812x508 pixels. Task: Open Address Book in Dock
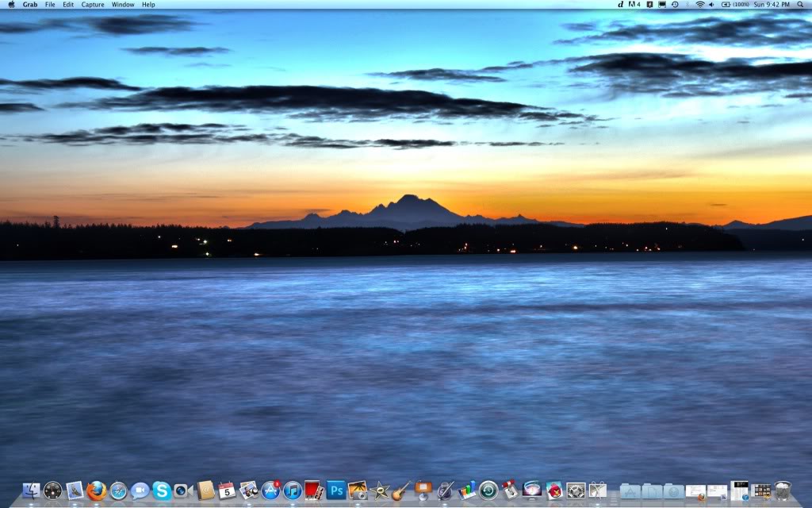point(205,490)
